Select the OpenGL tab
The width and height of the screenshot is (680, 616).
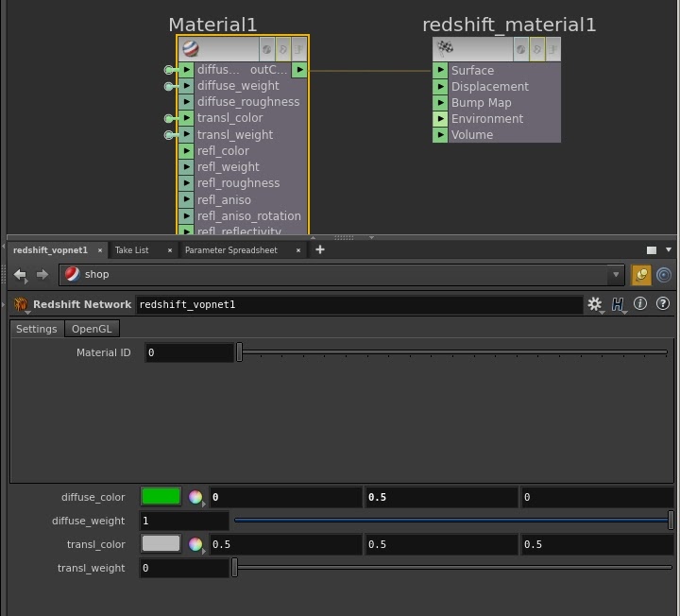(x=92, y=329)
